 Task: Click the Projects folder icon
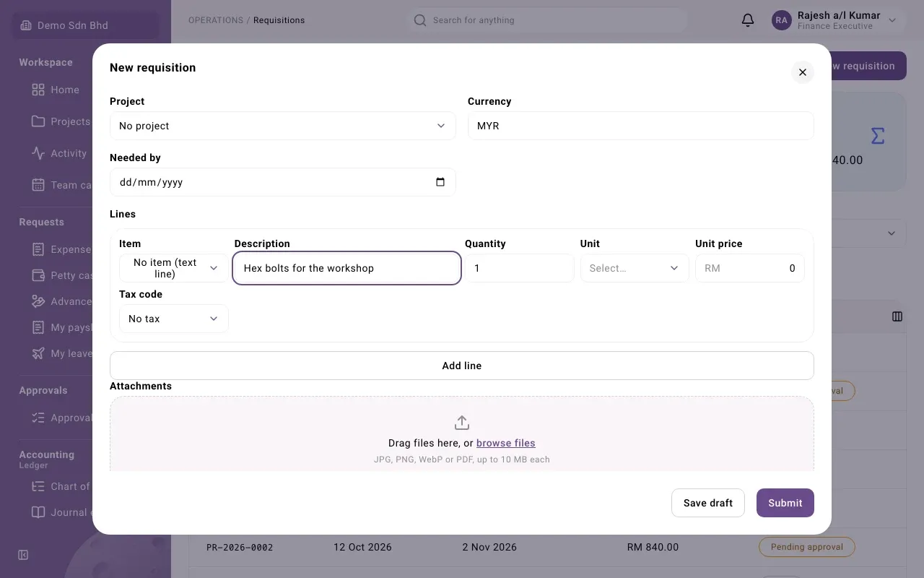[x=38, y=121]
